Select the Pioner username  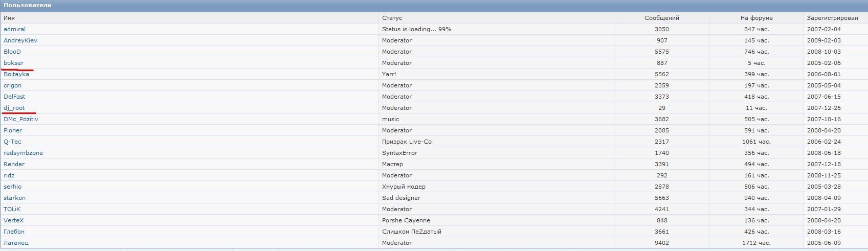point(13,130)
